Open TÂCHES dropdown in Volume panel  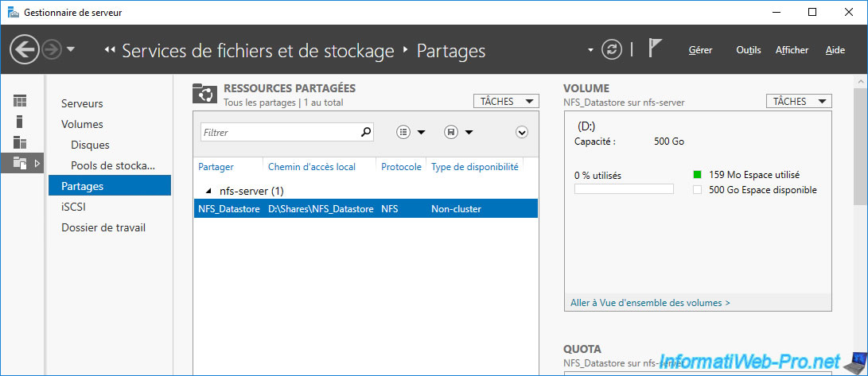click(x=799, y=101)
